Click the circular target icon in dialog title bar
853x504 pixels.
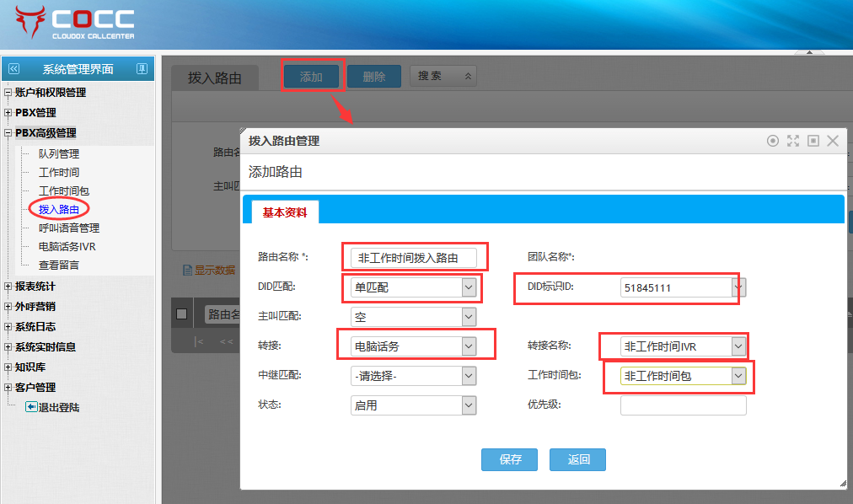pyautogui.click(x=772, y=141)
